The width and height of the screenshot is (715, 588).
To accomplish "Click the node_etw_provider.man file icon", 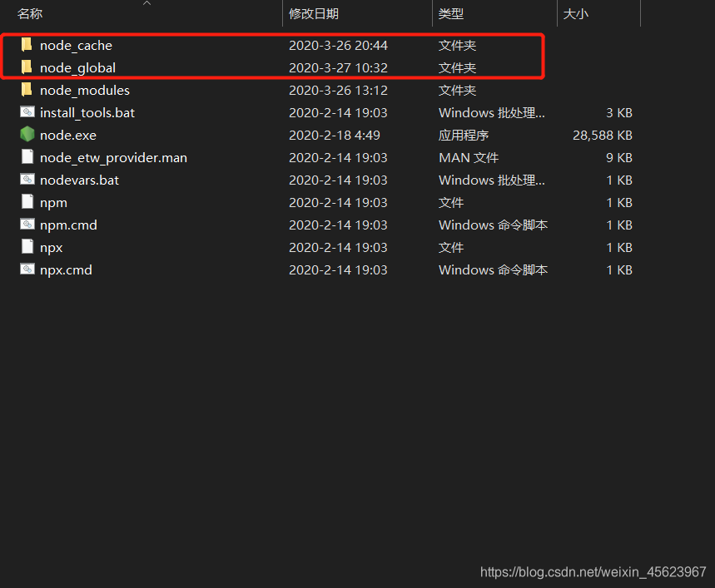I will 27,156.
